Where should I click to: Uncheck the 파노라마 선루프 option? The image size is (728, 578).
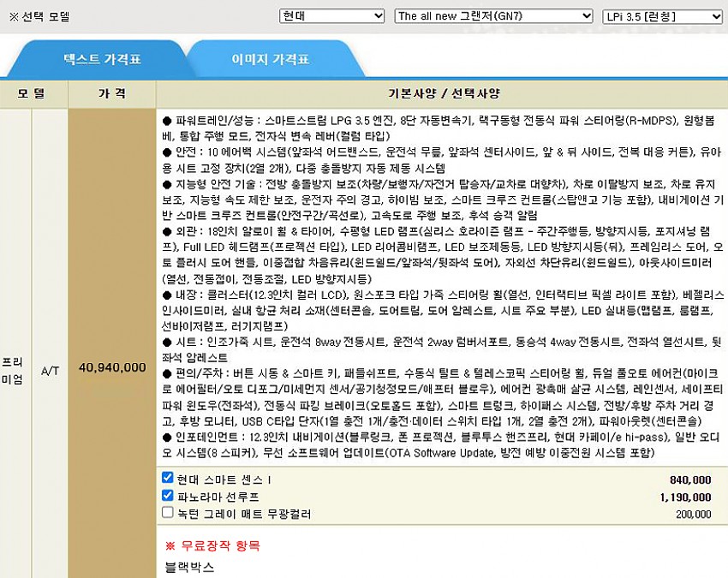[168, 496]
